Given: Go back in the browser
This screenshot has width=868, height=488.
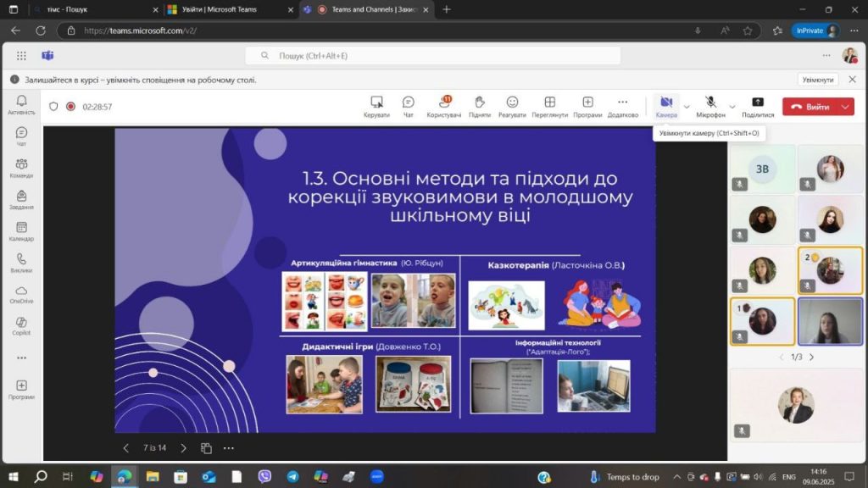Looking at the screenshot, I should (x=15, y=30).
